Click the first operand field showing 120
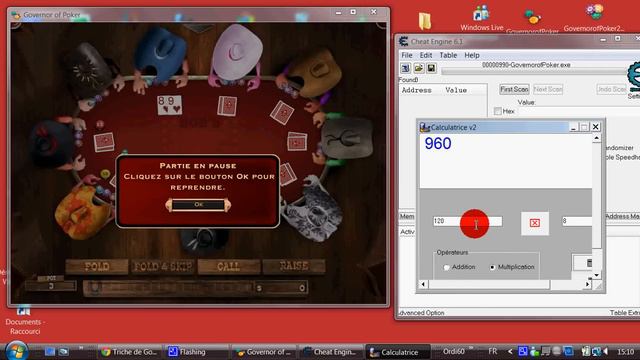 (x=467, y=221)
